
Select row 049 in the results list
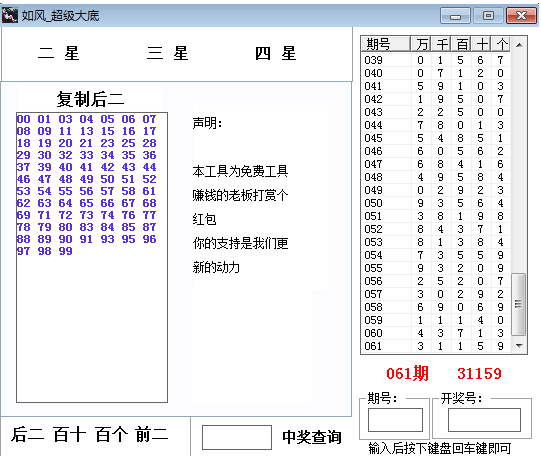(436, 190)
